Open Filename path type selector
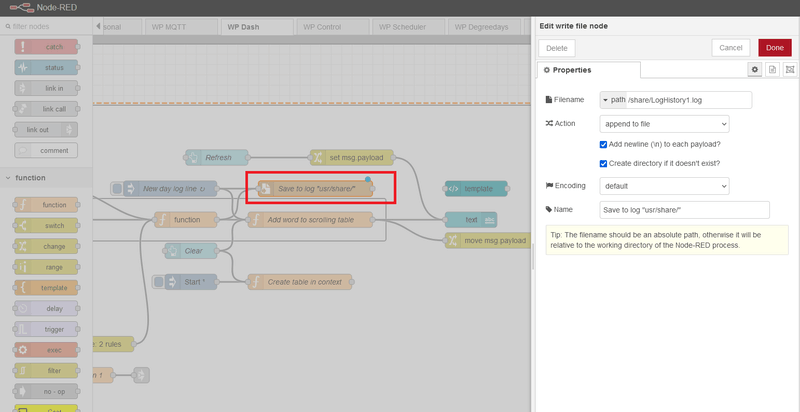The image size is (800, 412). 612,99
